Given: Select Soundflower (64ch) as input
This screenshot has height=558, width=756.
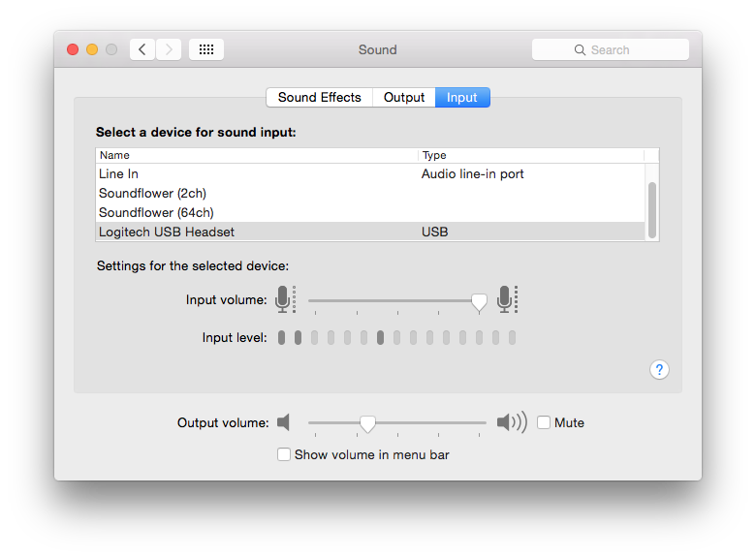Looking at the screenshot, I should coord(370,212).
